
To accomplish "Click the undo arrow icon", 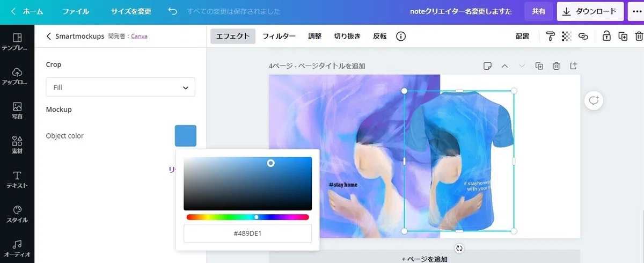I will tap(172, 11).
